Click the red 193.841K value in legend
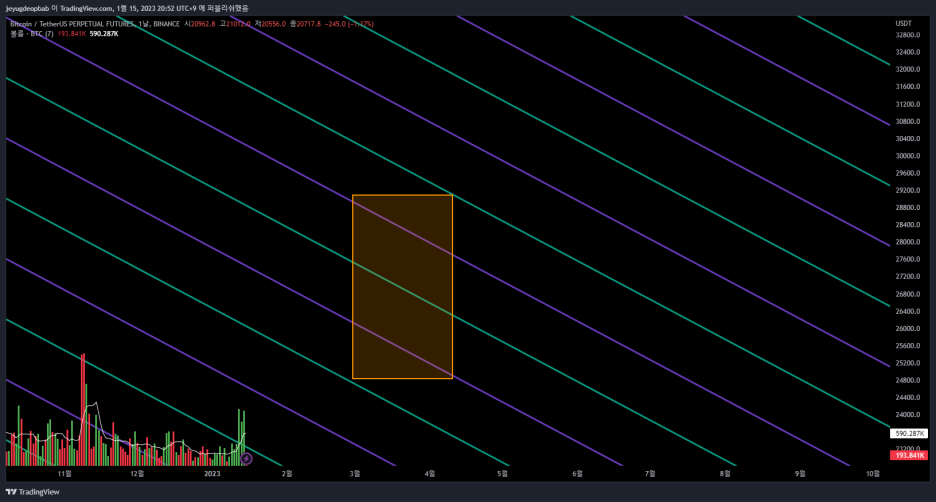Viewport: 936px width, 502px height. click(x=72, y=33)
